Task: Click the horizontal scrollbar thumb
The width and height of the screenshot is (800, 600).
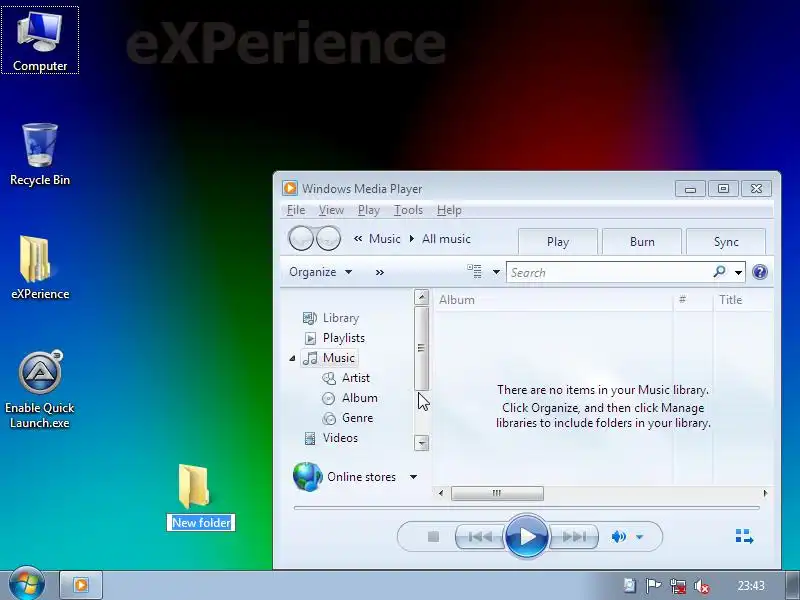Action: tap(497, 493)
